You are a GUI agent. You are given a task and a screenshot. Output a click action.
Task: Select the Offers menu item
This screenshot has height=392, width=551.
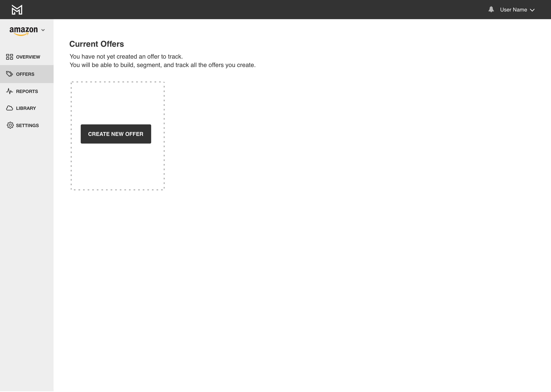tap(27, 74)
